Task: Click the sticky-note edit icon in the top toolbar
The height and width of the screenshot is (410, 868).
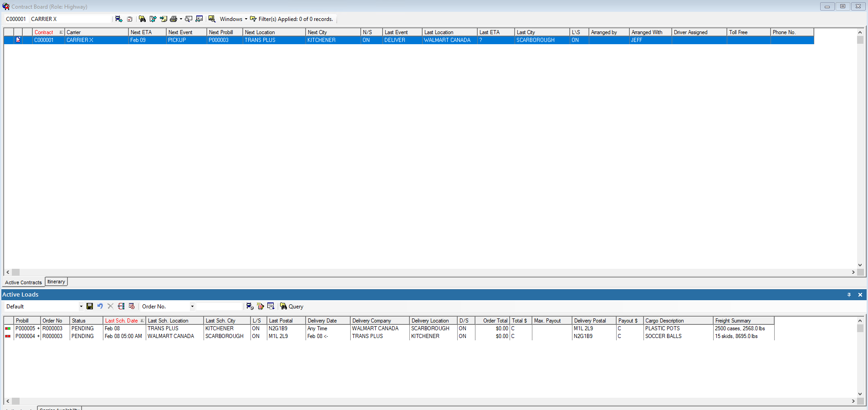Action: [163, 19]
